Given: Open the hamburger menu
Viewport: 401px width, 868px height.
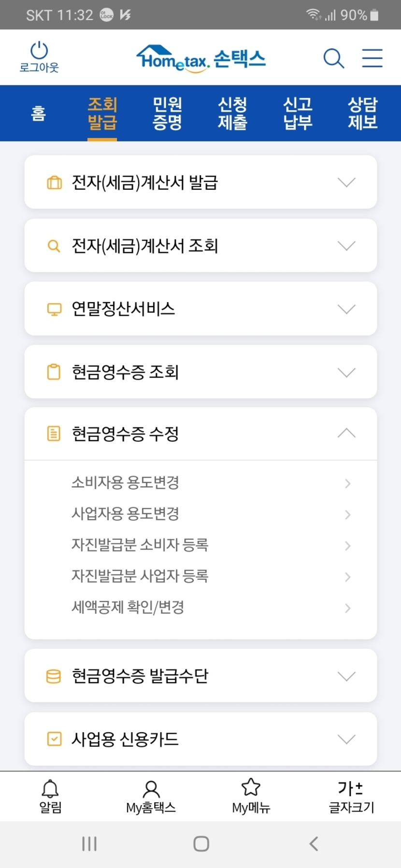Looking at the screenshot, I should (x=372, y=58).
